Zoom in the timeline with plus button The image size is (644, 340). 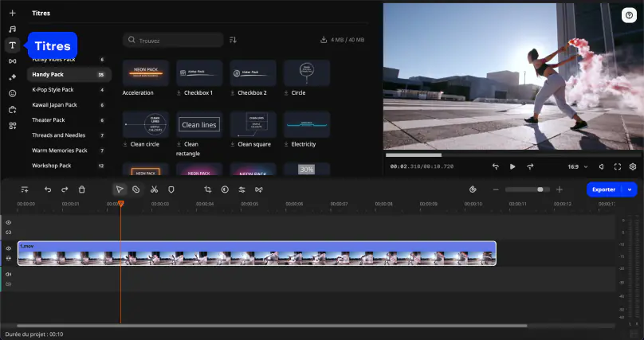[559, 190]
